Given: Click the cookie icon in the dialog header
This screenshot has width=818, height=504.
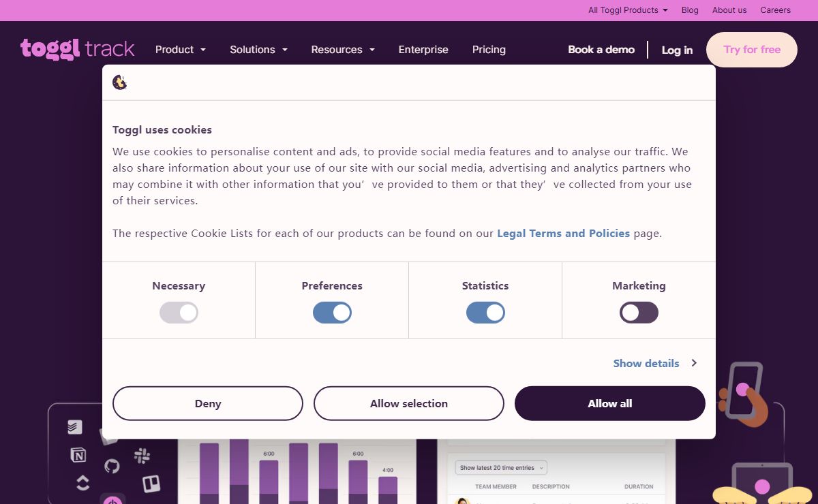Looking at the screenshot, I should [x=120, y=83].
